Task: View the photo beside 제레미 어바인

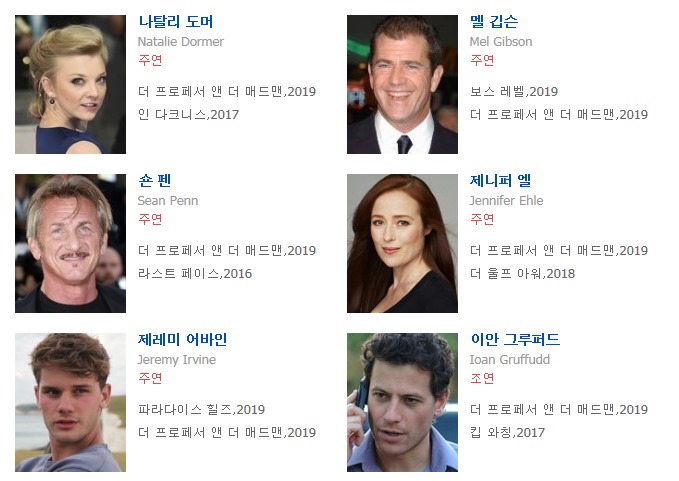Action: pos(70,402)
